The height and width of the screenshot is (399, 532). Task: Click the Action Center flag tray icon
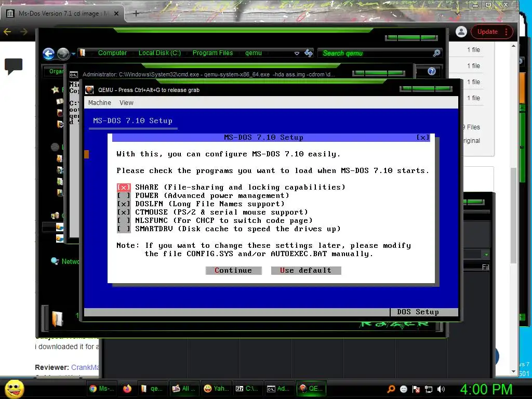(416, 389)
